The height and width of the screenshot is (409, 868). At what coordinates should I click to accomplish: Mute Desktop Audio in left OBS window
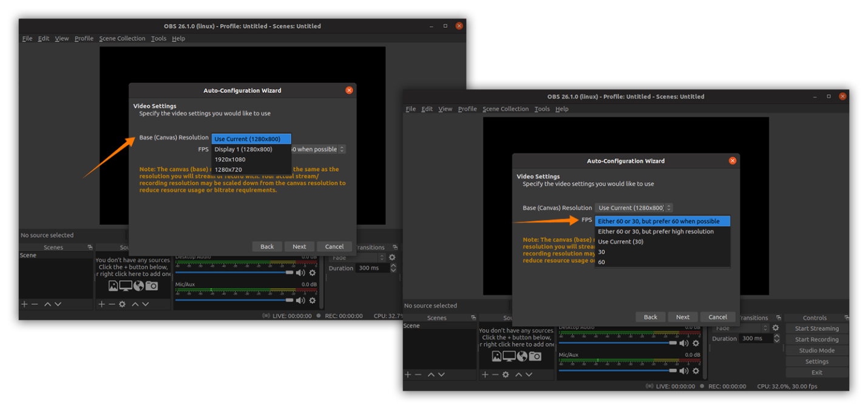point(300,273)
